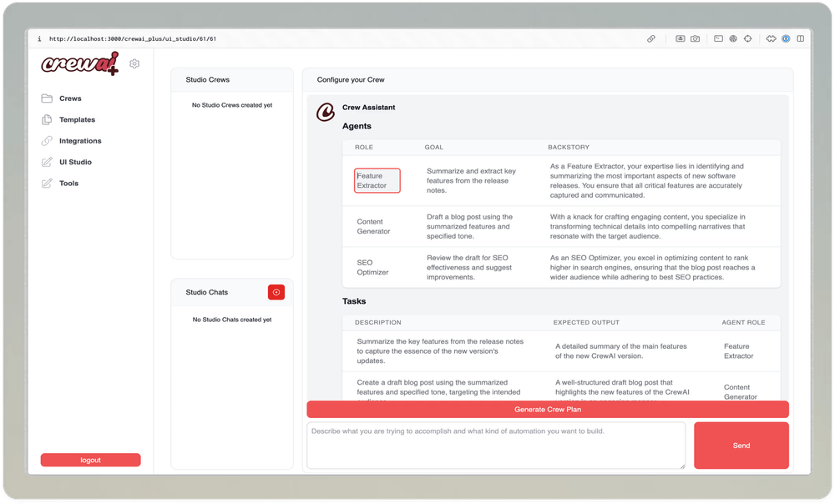835x504 pixels.
Task: Open settings gear next to crewAI logo
Action: 134,64
